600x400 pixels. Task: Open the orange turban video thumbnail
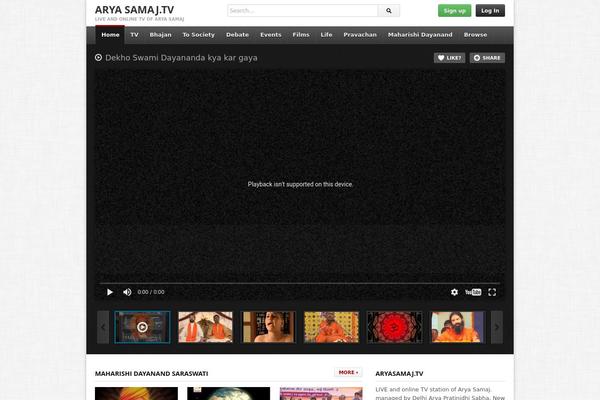click(136, 393)
